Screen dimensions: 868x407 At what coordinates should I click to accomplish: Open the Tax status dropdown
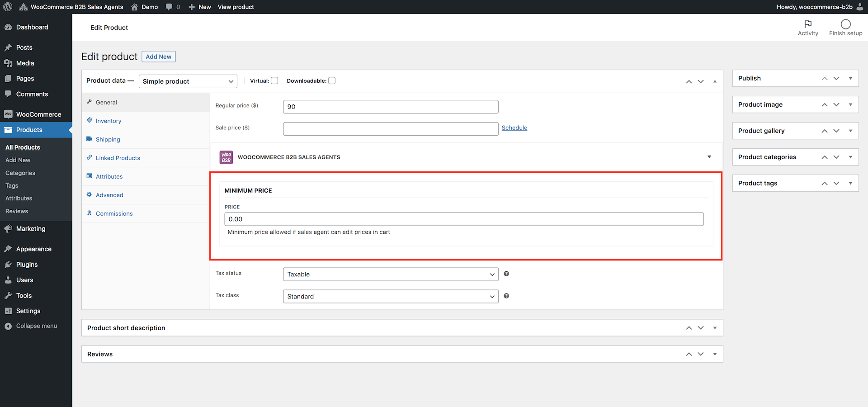coord(391,274)
